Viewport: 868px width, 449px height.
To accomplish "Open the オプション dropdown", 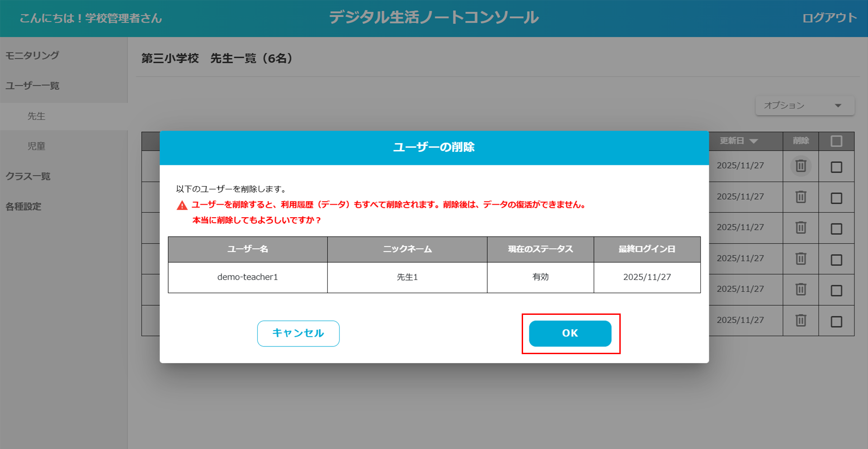I will tap(805, 106).
